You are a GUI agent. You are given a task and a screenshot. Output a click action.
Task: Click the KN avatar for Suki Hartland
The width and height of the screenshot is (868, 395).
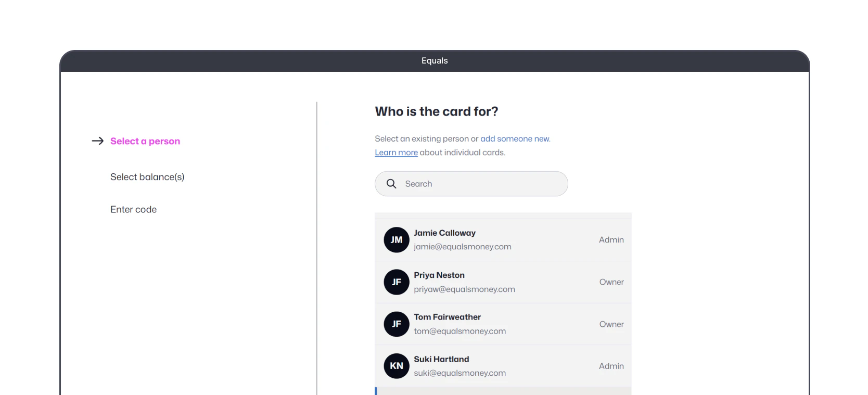click(x=397, y=366)
